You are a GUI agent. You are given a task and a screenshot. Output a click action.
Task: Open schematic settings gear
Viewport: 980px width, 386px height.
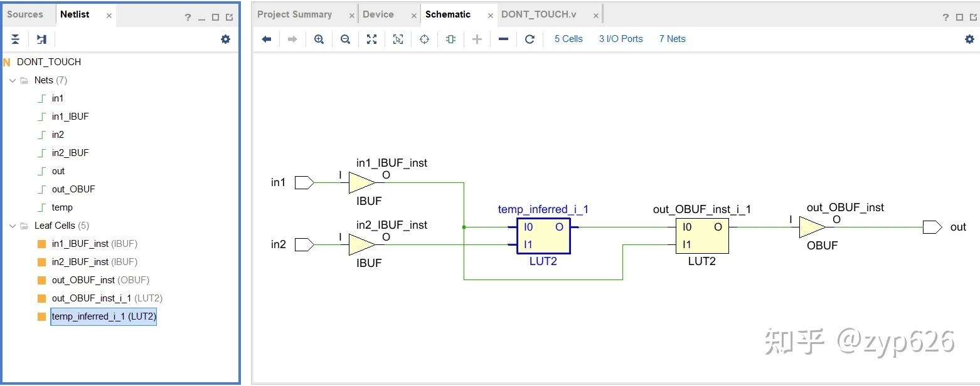tap(969, 39)
